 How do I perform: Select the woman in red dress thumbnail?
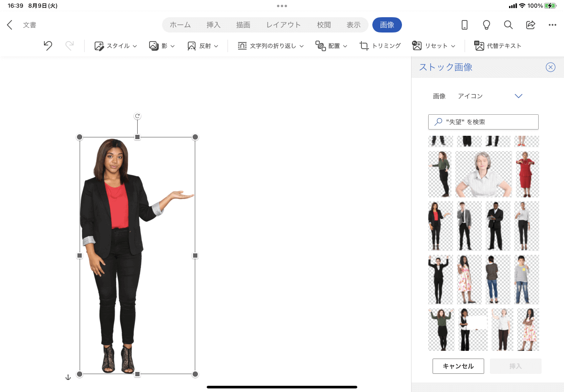click(527, 174)
